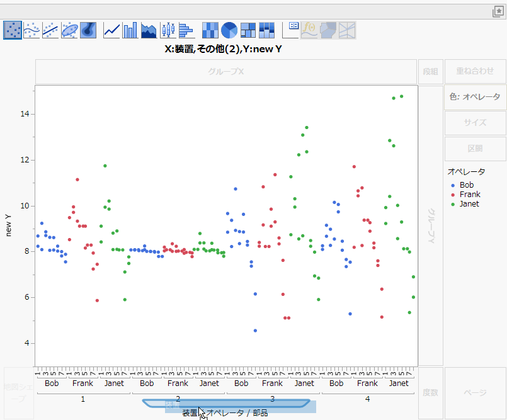The height and width of the screenshot is (420, 507).
Task: Switch to the Bar chart element
Action: tap(130, 30)
